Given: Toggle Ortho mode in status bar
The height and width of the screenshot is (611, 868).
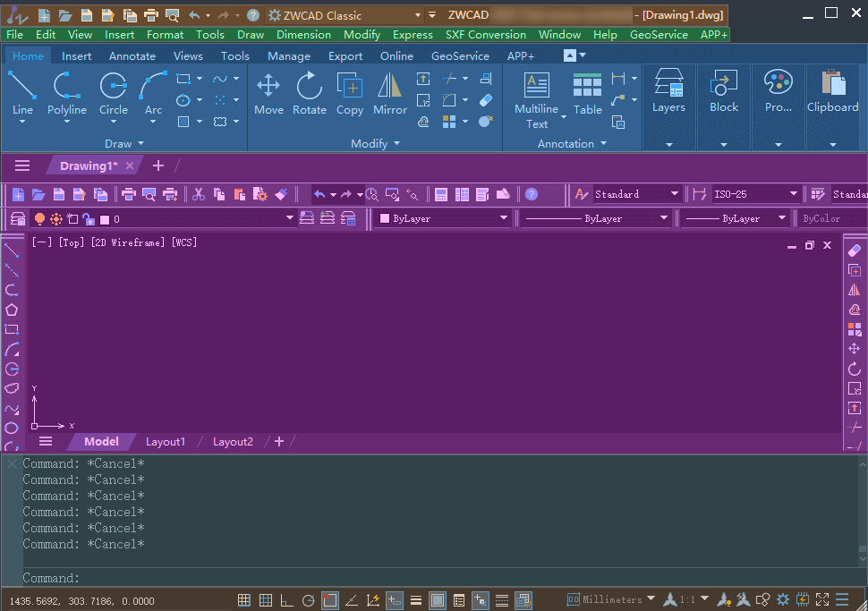Looking at the screenshot, I should click(x=286, y=600).
